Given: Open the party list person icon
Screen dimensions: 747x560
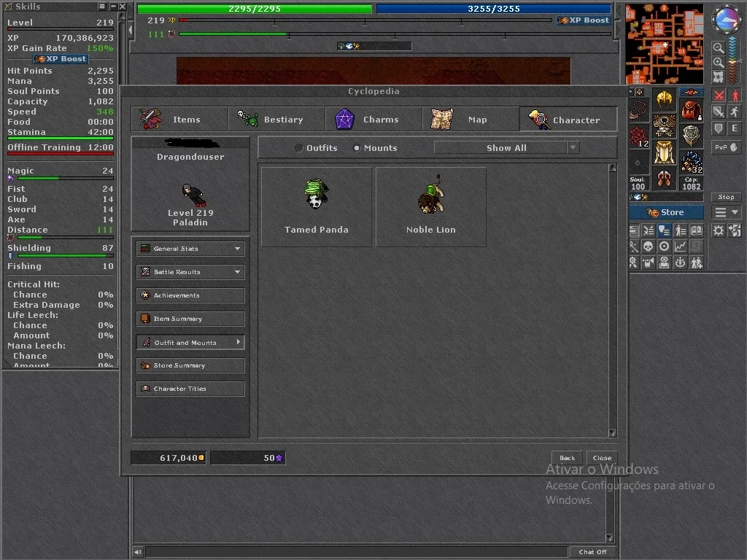Looking at the screenshot, I should [681, 230].
